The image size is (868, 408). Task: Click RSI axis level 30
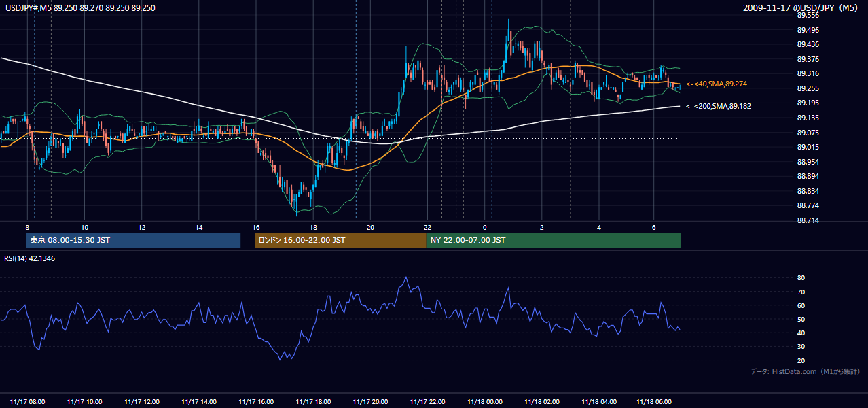click(801, 347)
